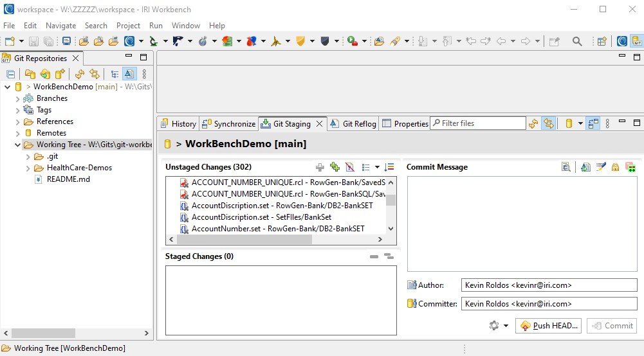Click the microscope tool icon in toolbar

coord(154,41)
